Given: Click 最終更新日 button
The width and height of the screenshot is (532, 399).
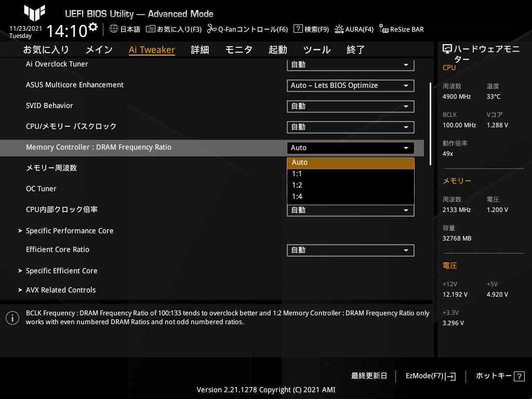Looking at the screenshot, I should pos(369,376).
